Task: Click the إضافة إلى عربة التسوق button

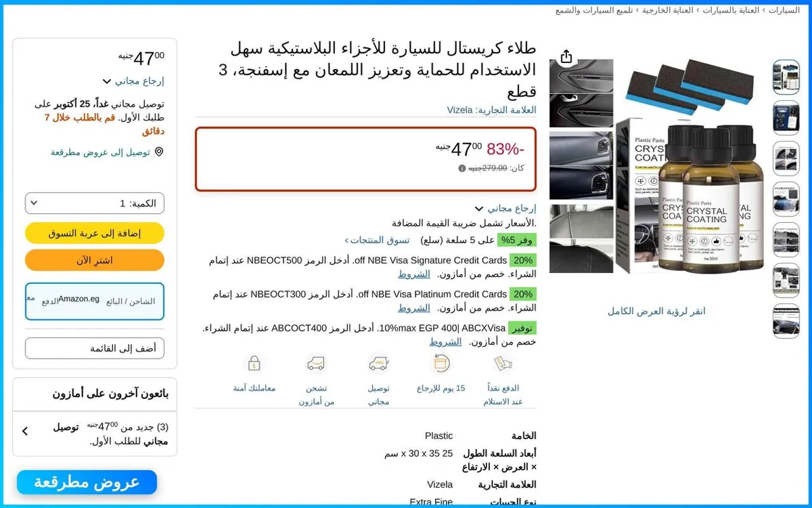Action: (95, 233)
